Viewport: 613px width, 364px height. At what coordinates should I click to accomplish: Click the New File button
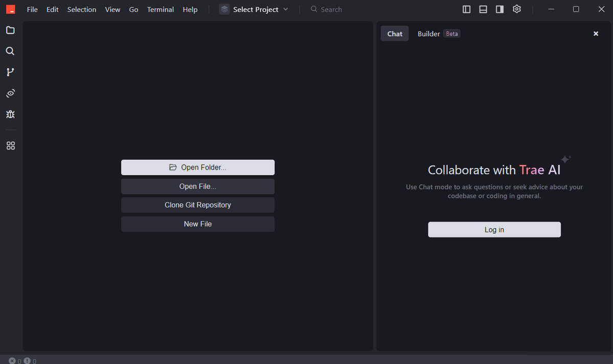[198, 224]
